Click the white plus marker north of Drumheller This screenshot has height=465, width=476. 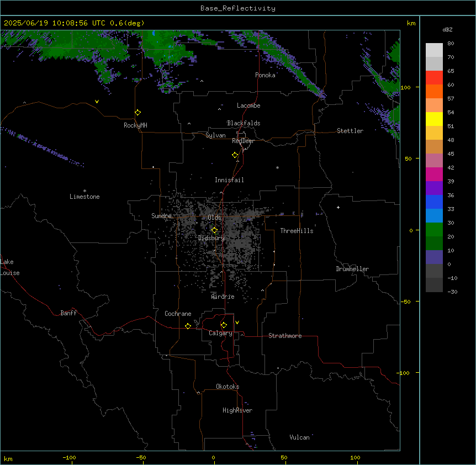tap(338, 207)
